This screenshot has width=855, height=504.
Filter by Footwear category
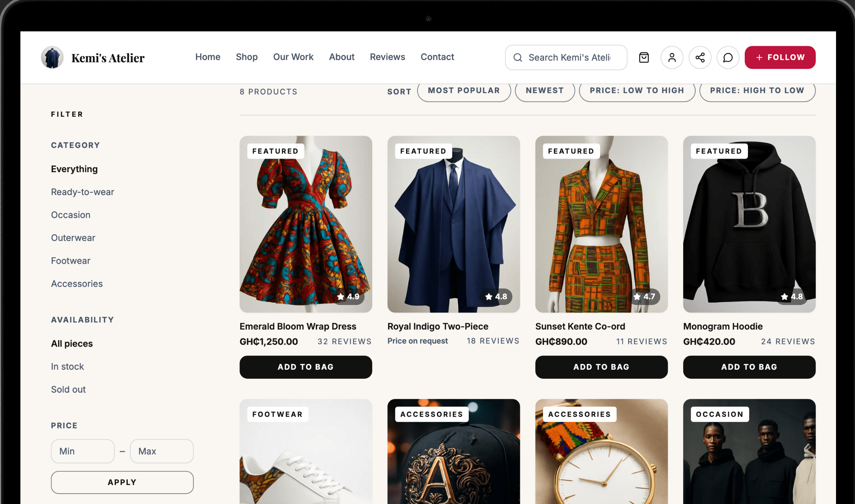[x=71, y=261]
